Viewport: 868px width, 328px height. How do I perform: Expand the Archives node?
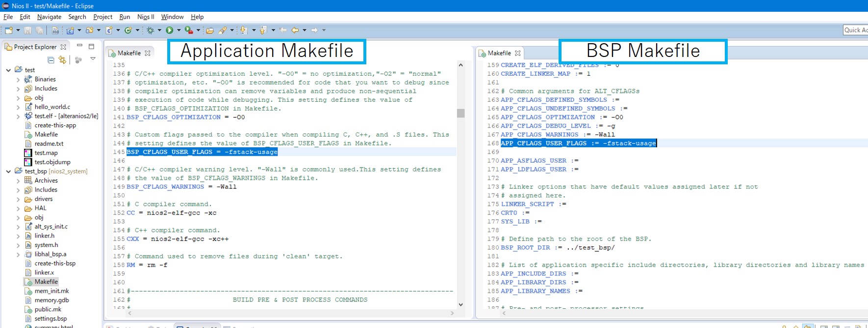pyautogui.click(x=18, y=181)
